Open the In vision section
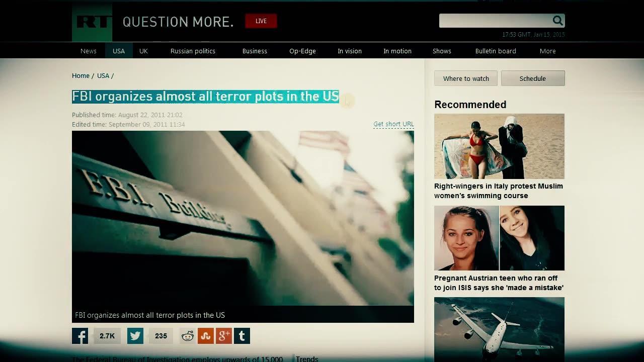Image resolution: width=644 pixels, height=362 pixels. pyautogui.click(x=350, y=51)
